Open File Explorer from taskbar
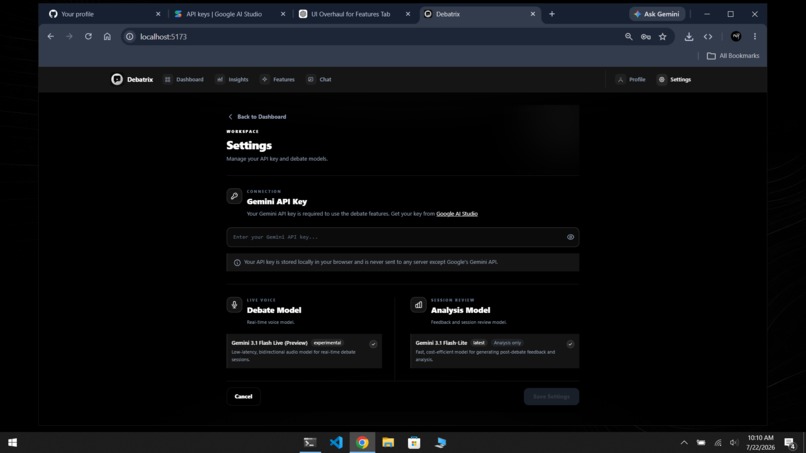 coord(388,443)
